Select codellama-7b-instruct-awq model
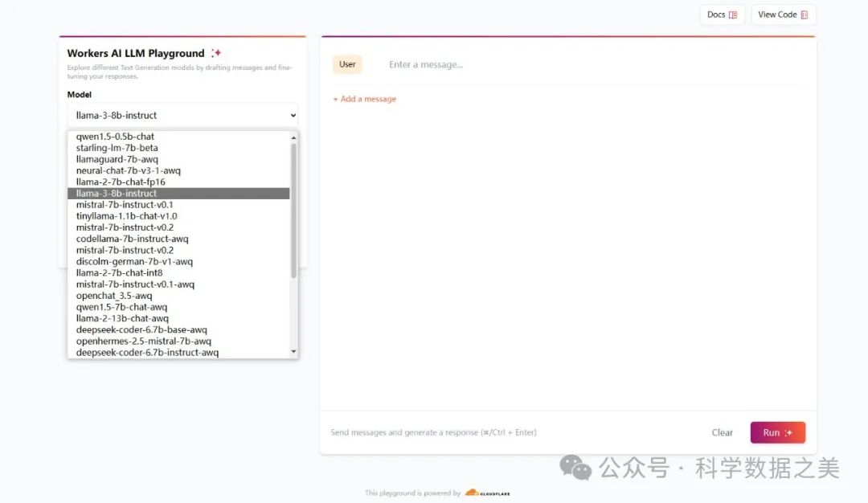This screenshot has height=503, width=868. [132, 239]
